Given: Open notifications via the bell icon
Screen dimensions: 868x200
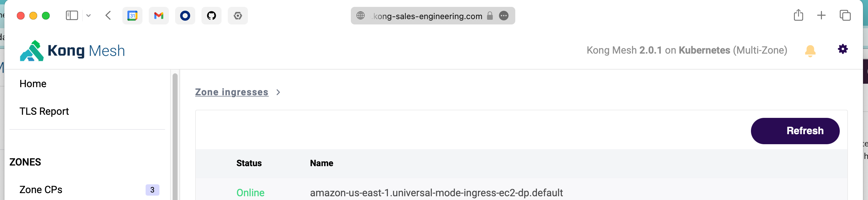Looking at the screenshot, I should click(x=810, y=50).
